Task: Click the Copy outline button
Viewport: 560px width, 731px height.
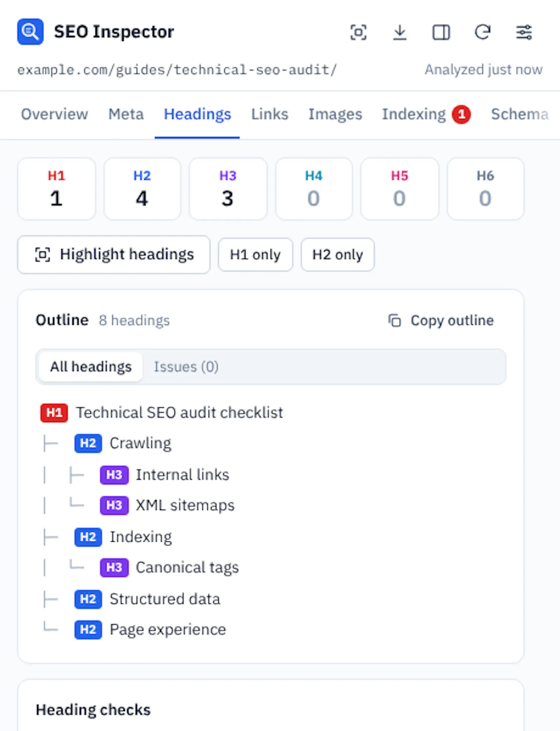Action: (441, 320)
